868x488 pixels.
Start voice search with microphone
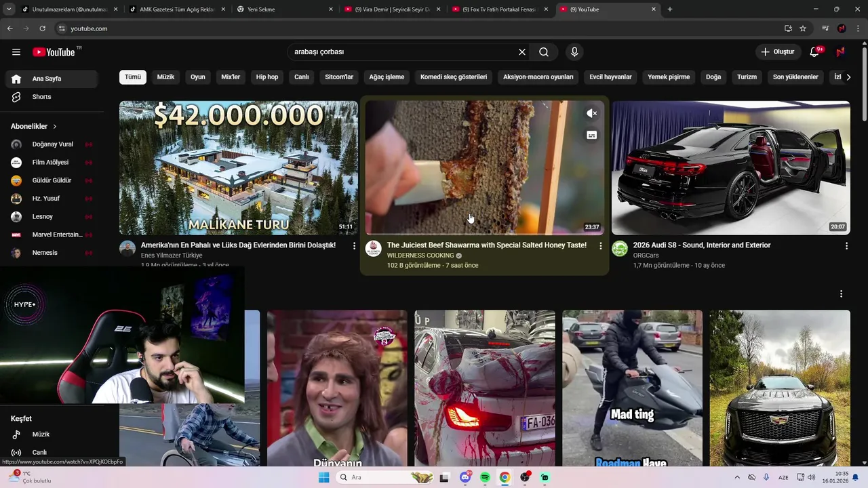pos(574,52)
